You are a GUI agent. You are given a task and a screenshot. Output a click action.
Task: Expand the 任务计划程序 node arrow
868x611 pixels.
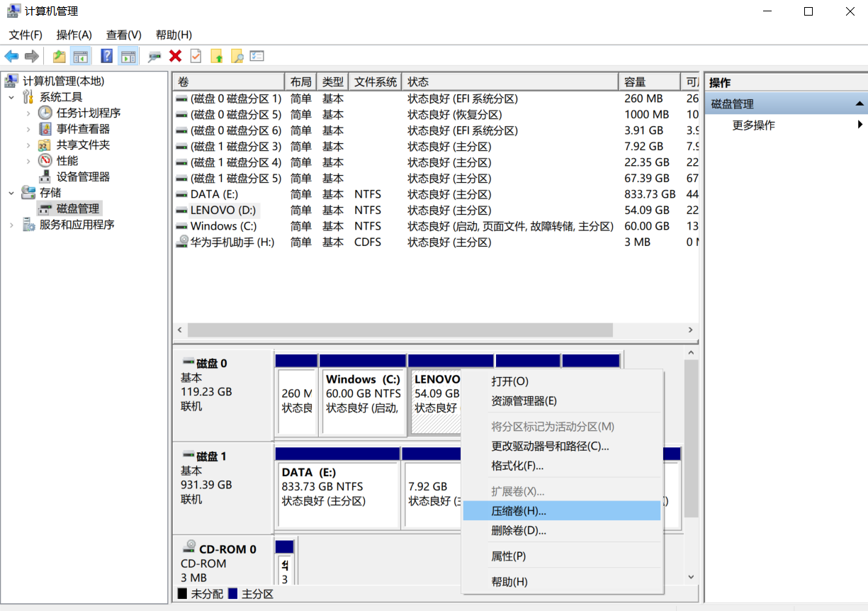[x=28, y=113]
